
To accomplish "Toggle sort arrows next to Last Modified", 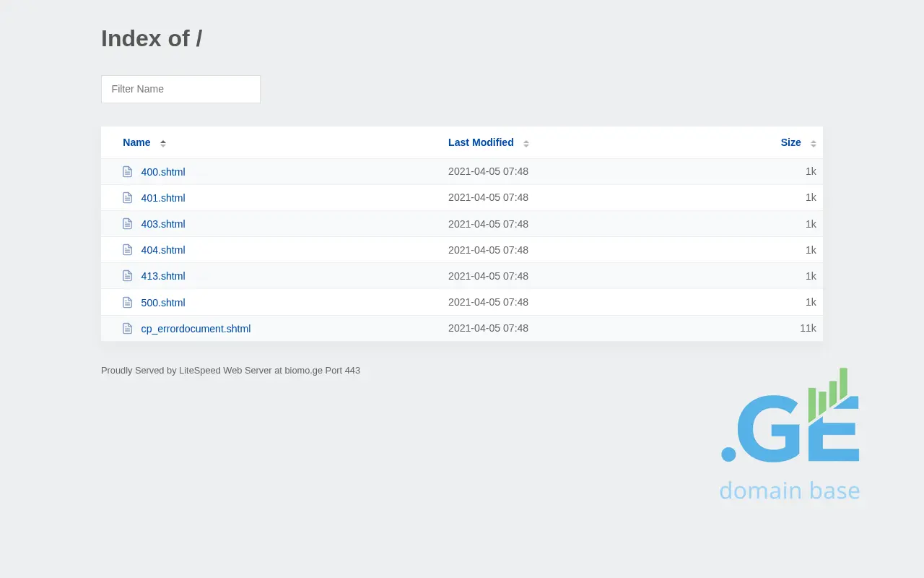I will tap(526, 143).
